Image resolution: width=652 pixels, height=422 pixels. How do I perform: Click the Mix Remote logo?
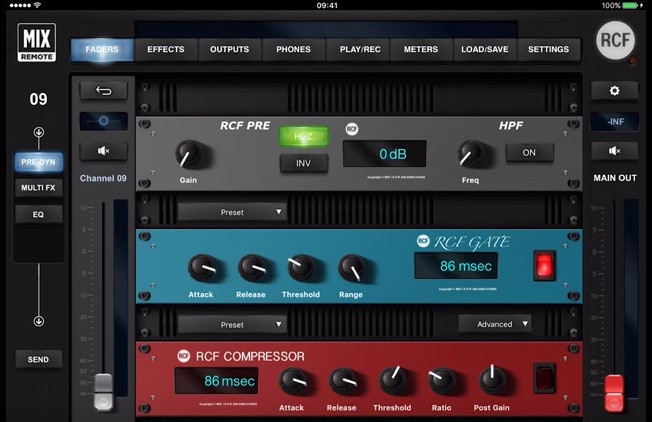click(x=36, y=43)
